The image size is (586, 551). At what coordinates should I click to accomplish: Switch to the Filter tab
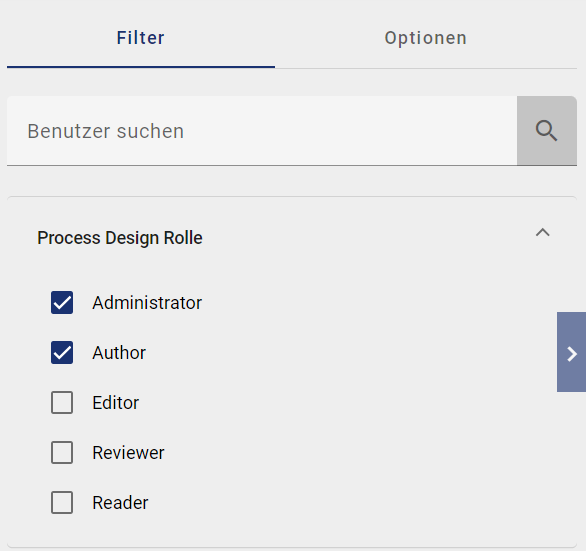tap(141, 38)
